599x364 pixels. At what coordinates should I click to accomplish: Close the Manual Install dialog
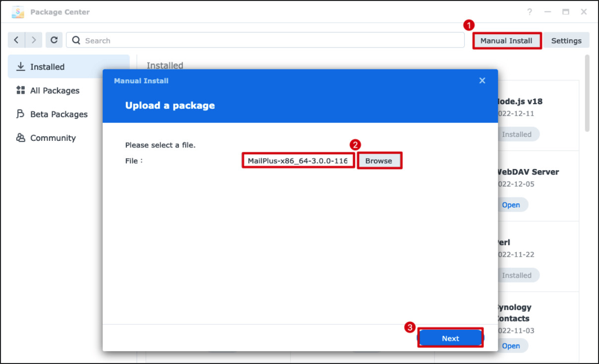pos(482,81)
